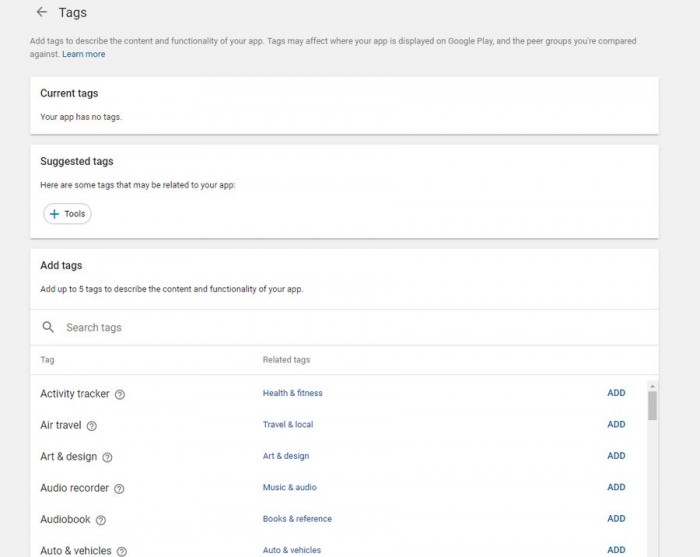Click the help icon beside Audio recorder
Screen dimensions: 700x557
tap(119, 488)
